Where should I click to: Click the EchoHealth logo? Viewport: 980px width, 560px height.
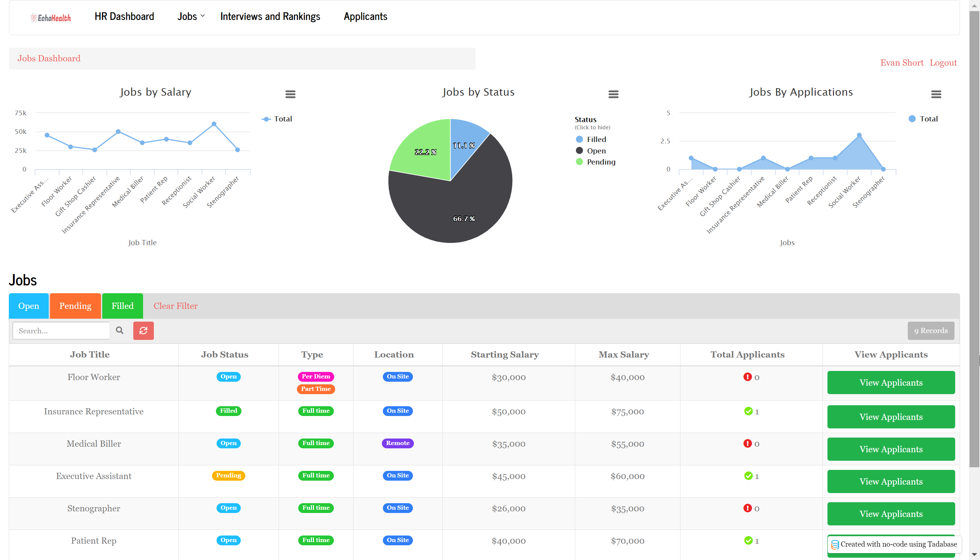[51, 18]
